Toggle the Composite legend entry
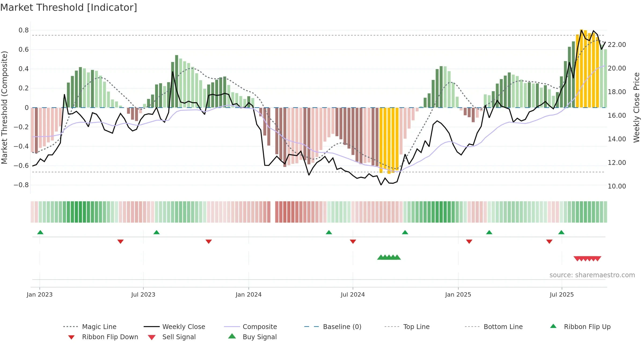 [x=250, y=327]
